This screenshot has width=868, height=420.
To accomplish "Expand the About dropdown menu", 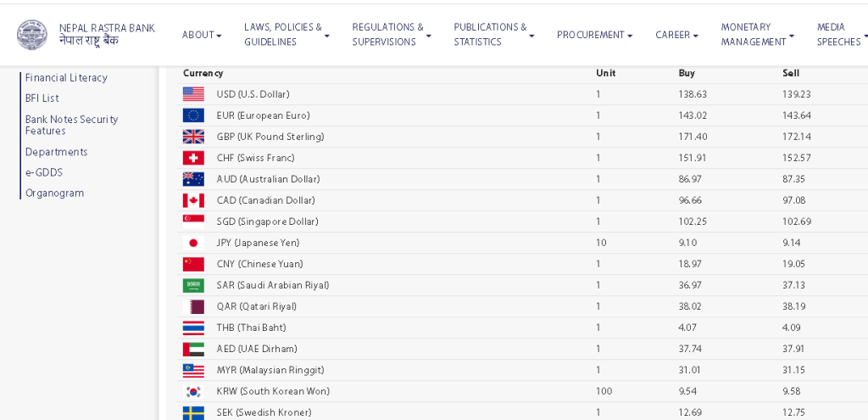I will (202, 35).
